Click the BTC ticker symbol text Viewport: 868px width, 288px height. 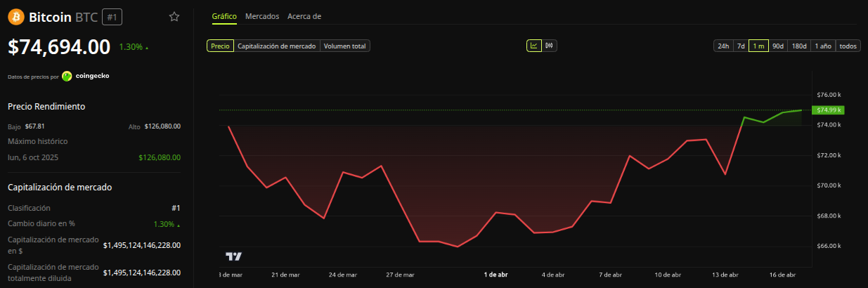coord(86,17)
